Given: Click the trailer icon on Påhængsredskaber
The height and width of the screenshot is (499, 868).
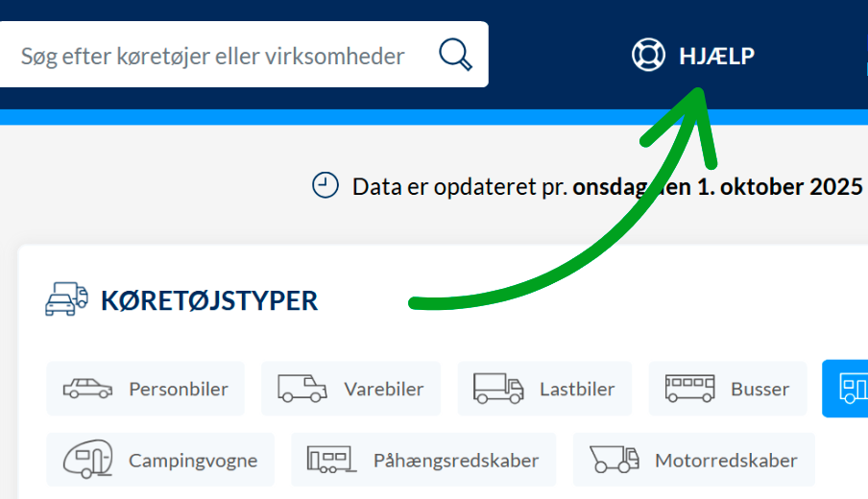Looking at the screenshot, I should (x=330, y=460).
